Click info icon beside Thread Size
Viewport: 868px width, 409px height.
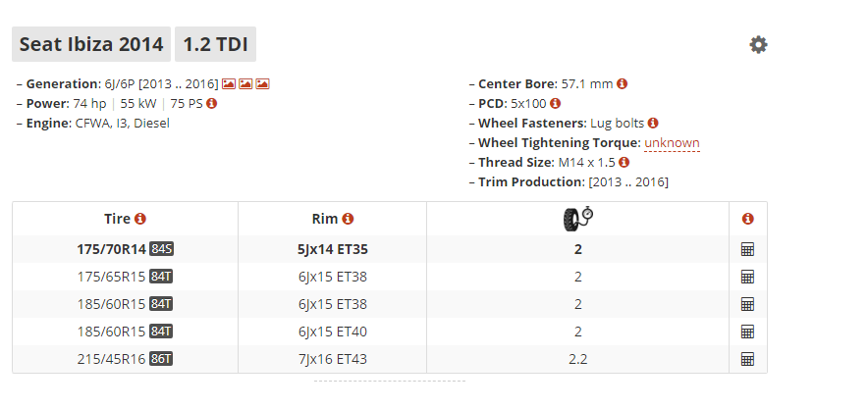coord(624,162)
